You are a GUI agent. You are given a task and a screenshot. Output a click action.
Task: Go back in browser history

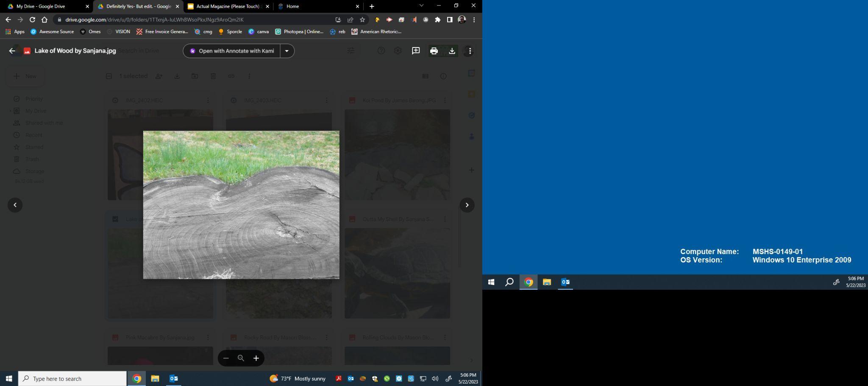tap(8, 20)
